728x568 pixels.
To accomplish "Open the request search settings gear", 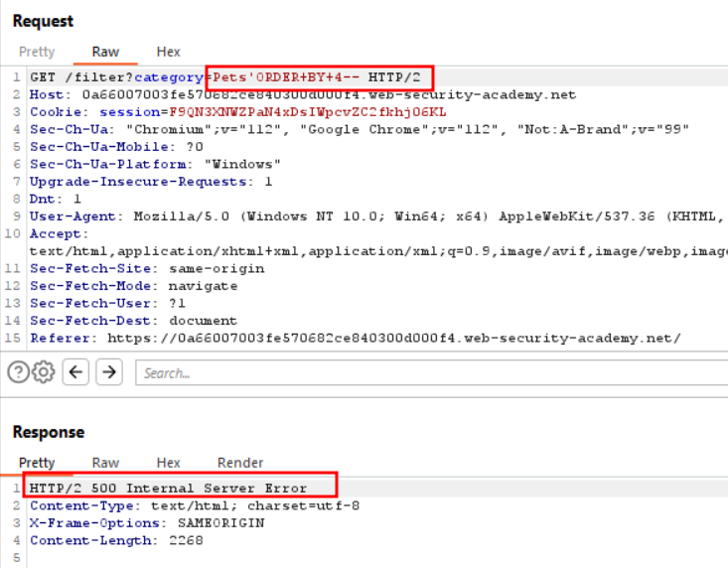I will [x=44, y=371].
